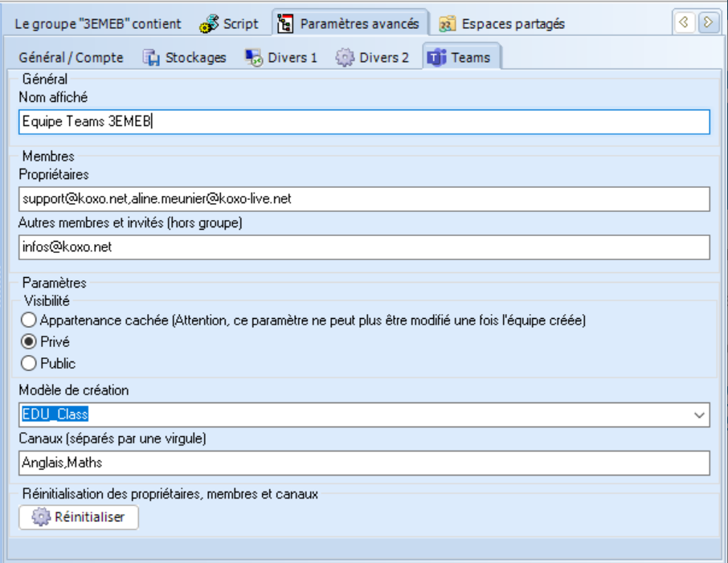Click the Canaux input field
The image size is (728, 563).
pyautogui.click(x=364, y=463)
